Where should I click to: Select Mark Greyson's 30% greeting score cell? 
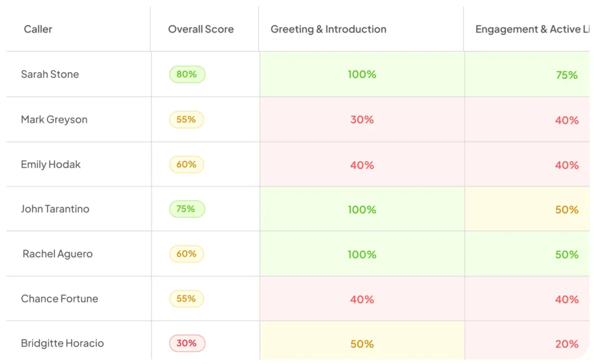click(x=362, y=119)
